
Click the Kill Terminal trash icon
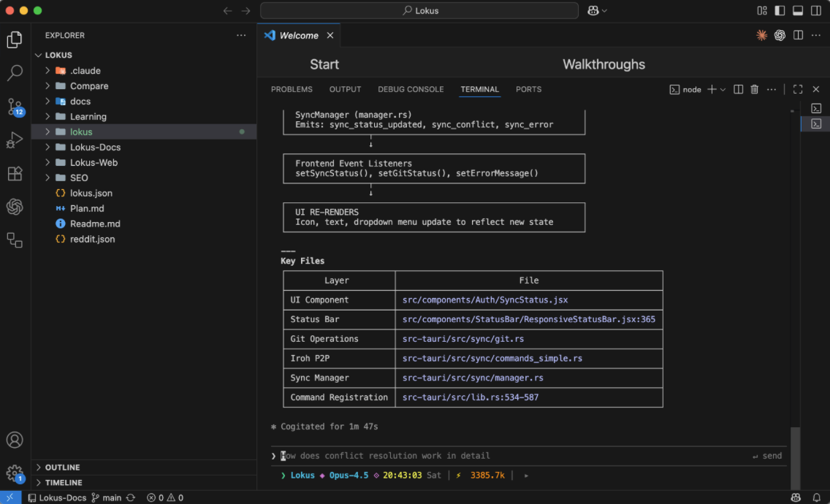point(755,89)
